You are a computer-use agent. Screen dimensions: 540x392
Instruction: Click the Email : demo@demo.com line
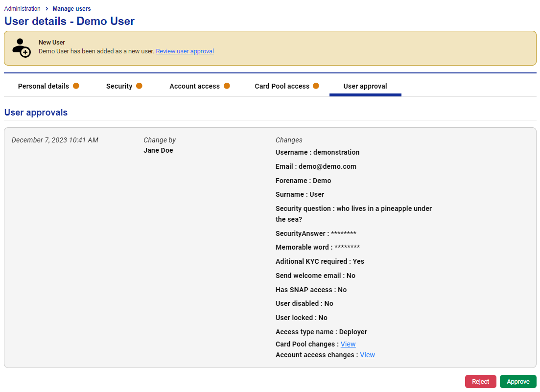[x=316, y=166]
